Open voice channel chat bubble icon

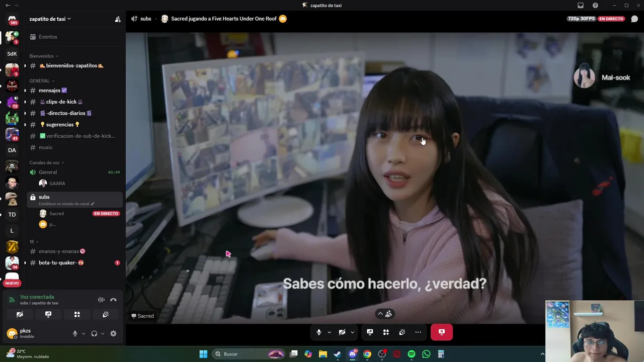(x=634, y=19)
